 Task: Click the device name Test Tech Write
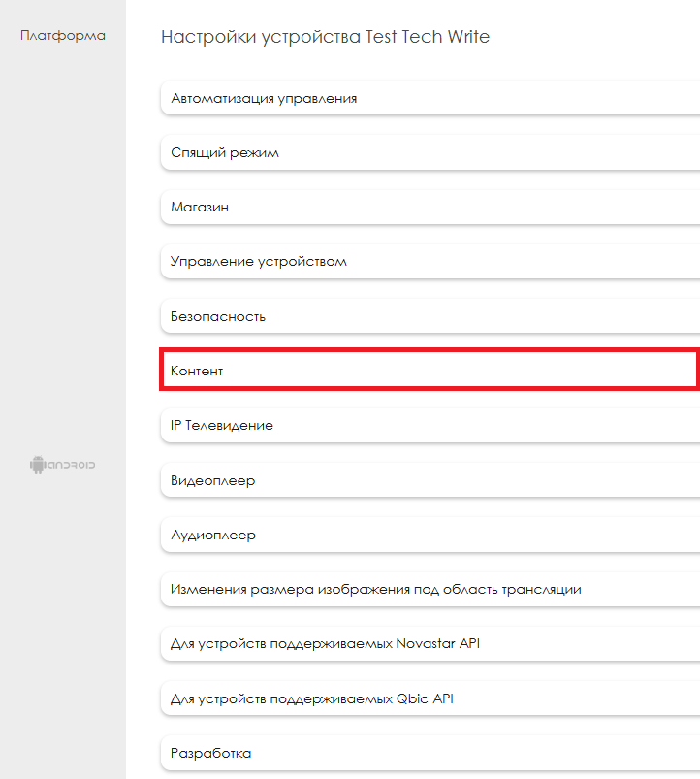[x=428, y=37]
